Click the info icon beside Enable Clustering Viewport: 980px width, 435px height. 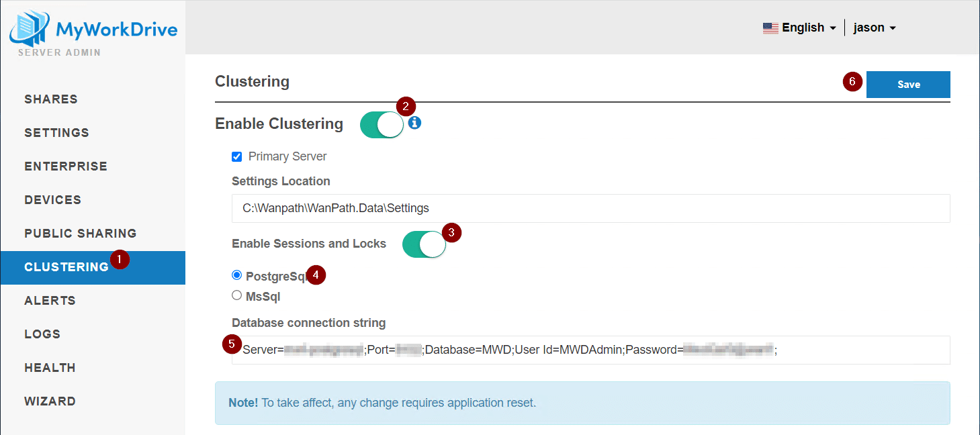[x=414, y=123]
